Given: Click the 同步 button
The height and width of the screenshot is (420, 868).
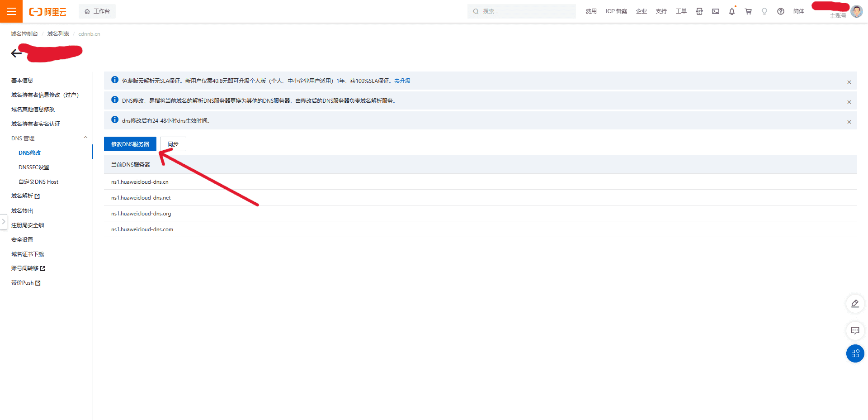Looking at the screenshot, I should click(173, 144).
